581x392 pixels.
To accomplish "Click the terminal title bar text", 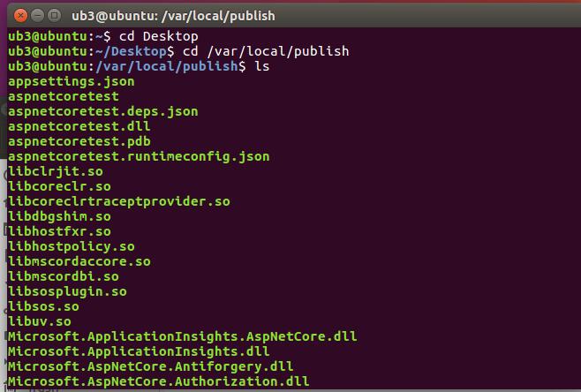I will (x=173, y=16).
